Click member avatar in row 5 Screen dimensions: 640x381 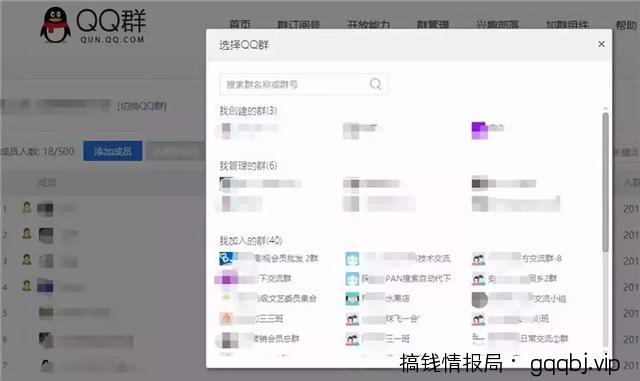[46, 313]
